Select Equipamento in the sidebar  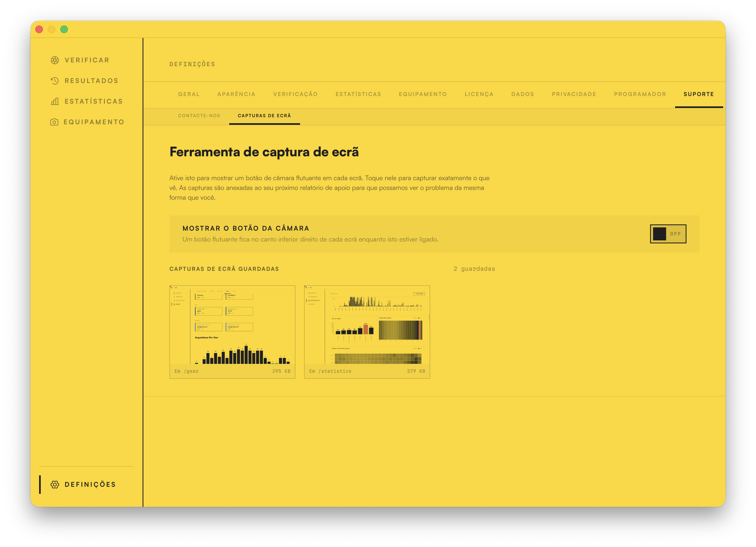(87, 122)
